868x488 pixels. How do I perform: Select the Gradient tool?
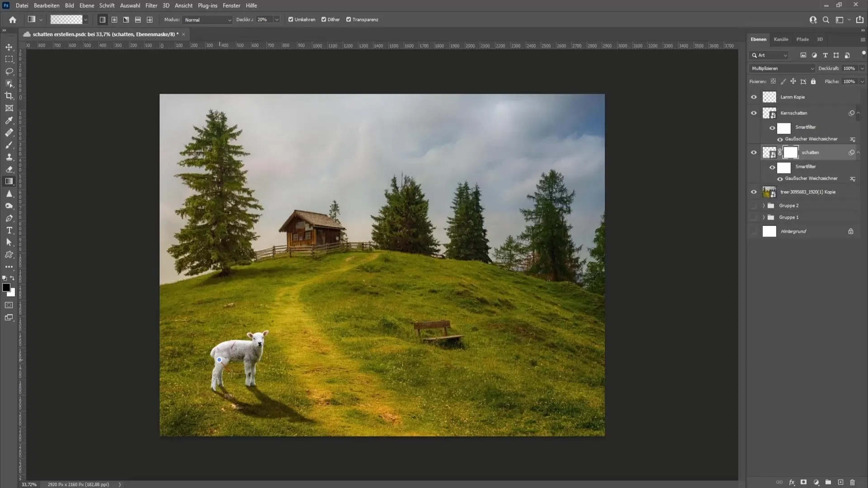(x=8, y=181)
